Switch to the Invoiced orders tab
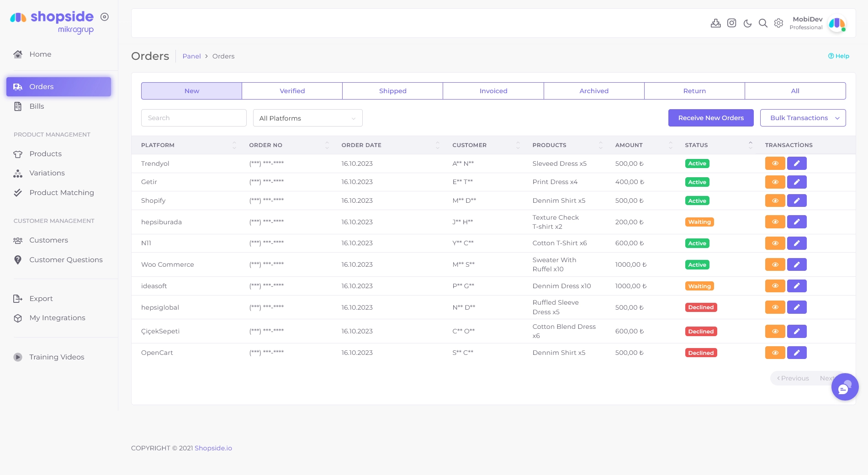 (x=493, y=91)
